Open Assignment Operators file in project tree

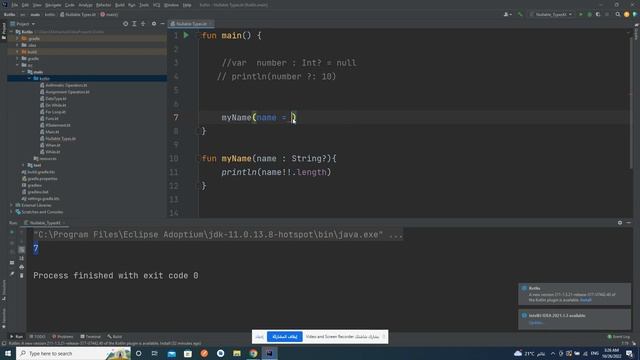pyautogui.click(x=64, y=92)
